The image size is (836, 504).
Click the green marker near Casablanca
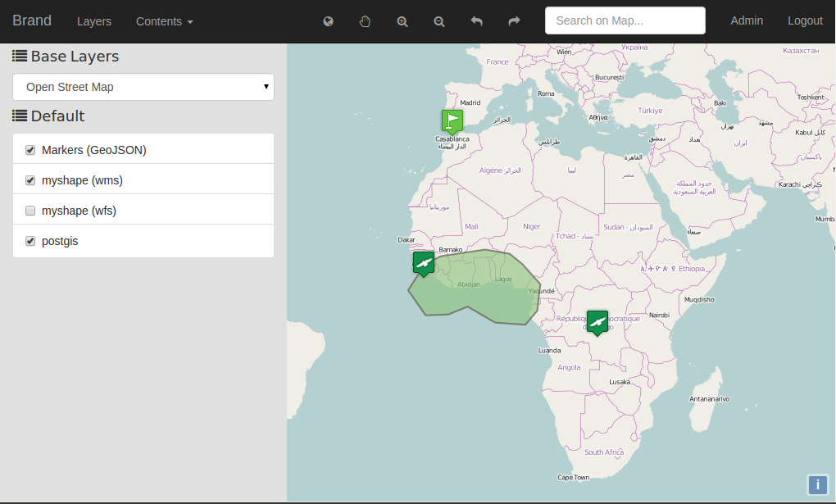click(452, 121)
